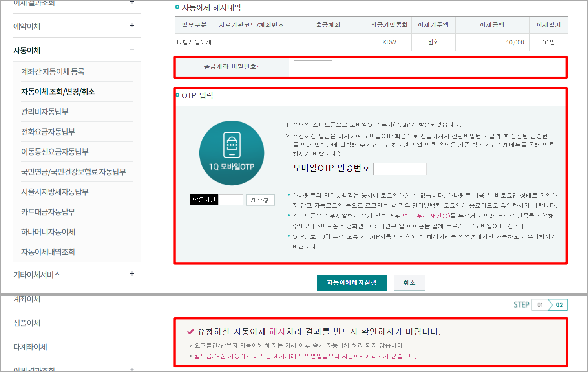The image size is (588, 372).
Task: Click the STEP 01 indicator
Action: pyautogui.click(x=540, y=304)
